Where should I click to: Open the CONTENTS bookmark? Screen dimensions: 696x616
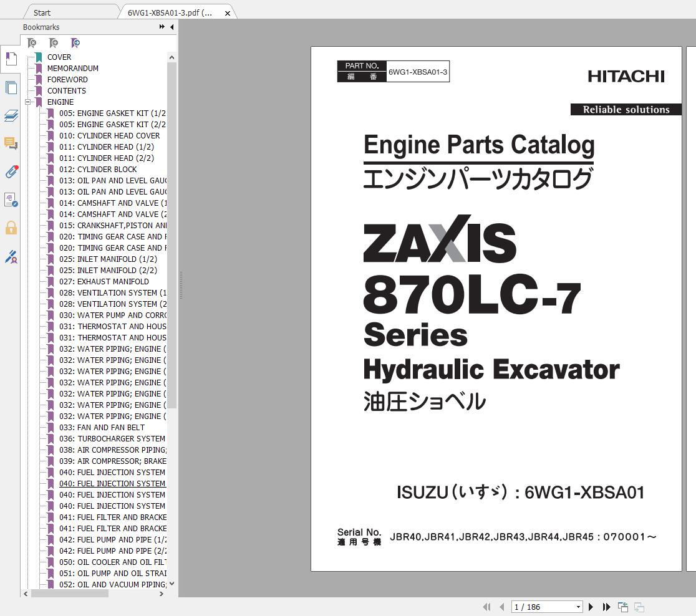coord(67,91)
